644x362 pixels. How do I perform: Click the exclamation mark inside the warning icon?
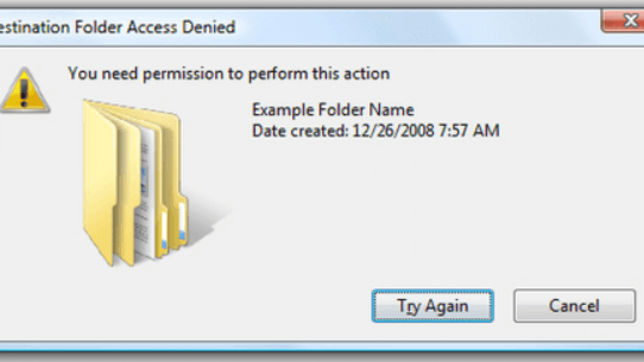click(x=24, y=93)
